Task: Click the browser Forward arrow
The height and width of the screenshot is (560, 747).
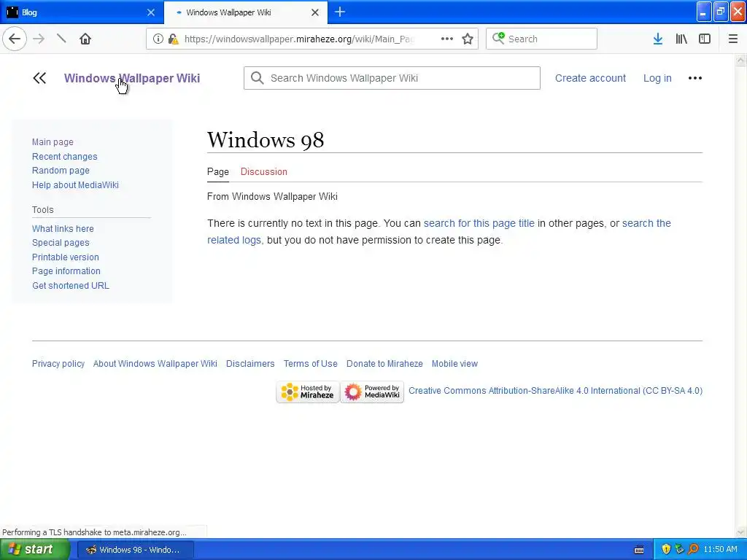Action: tap(39, 39)
